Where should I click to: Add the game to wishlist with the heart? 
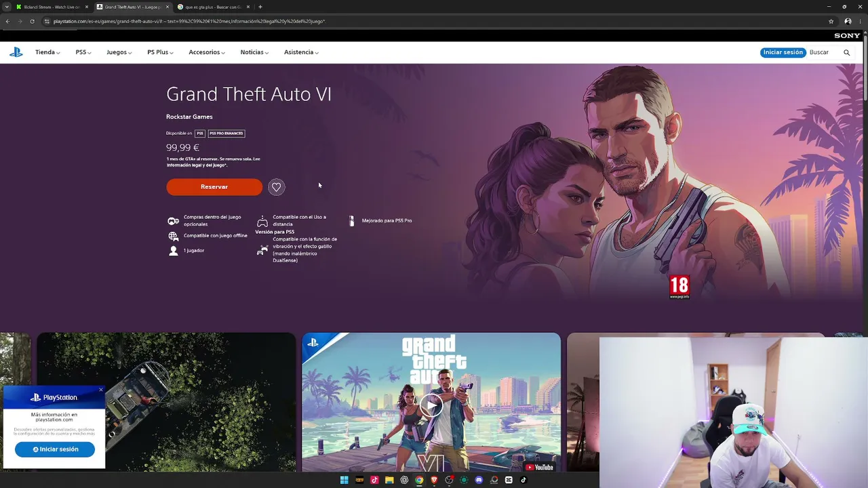(x=276, y=187)
